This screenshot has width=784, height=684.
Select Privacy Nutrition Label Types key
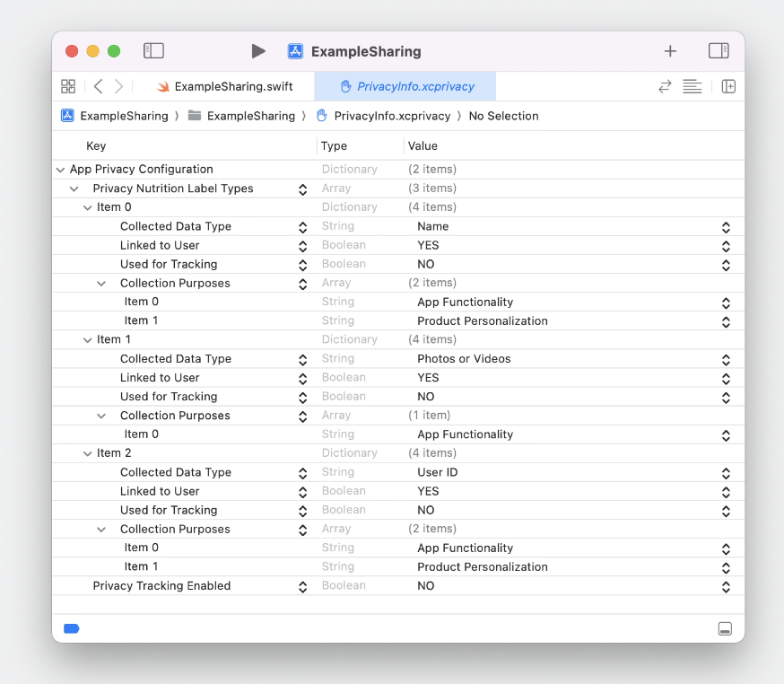coord(173,189)
